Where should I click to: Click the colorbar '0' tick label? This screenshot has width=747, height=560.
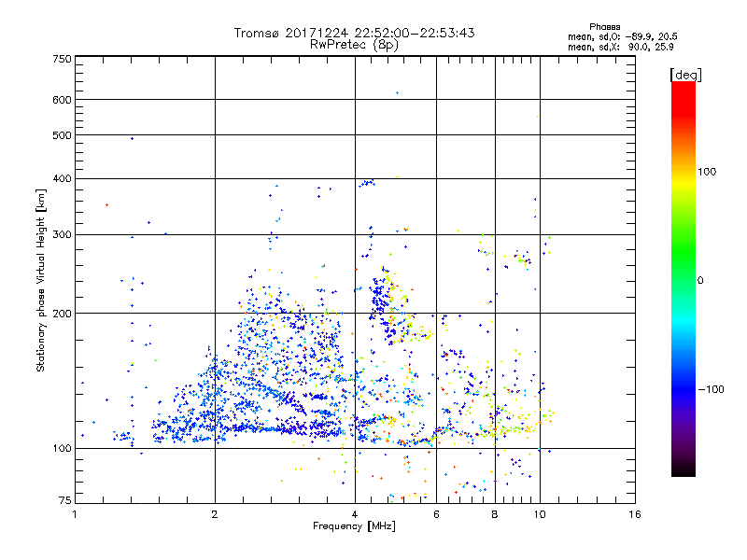700,281
